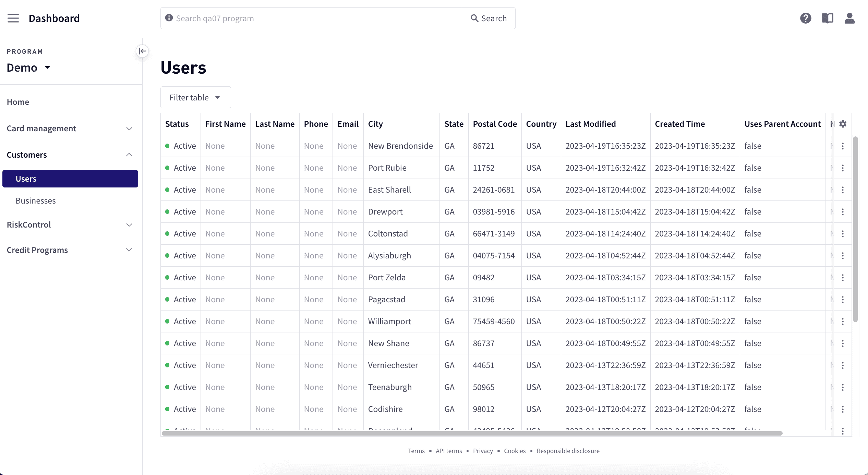Screen dimensions: 868x475
Task: Open the Privacy footer link
Action: pyautogui.click(x=483, y=451)
